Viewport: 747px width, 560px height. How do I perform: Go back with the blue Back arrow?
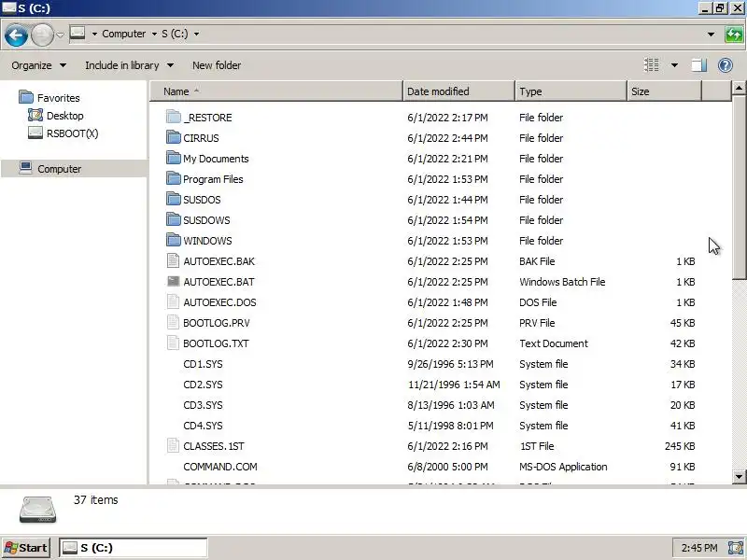click(x=16, y=35)
